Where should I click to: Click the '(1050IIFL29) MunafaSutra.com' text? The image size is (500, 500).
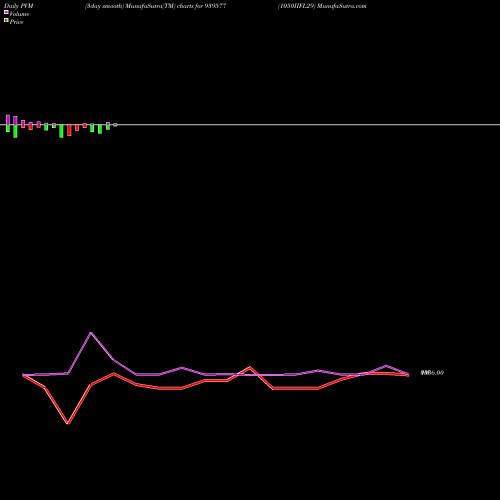(322, 6)
